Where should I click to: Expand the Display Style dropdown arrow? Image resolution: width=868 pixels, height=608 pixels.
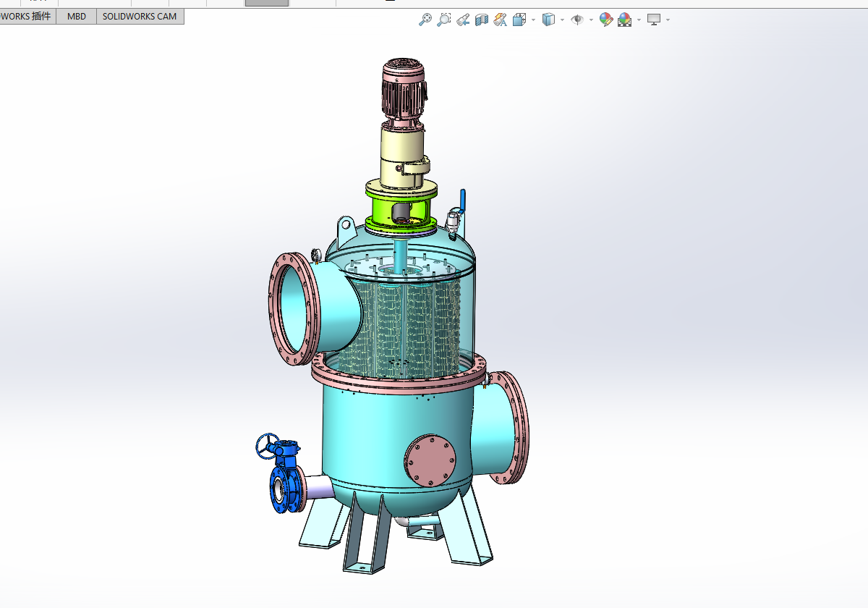point(562,20)
